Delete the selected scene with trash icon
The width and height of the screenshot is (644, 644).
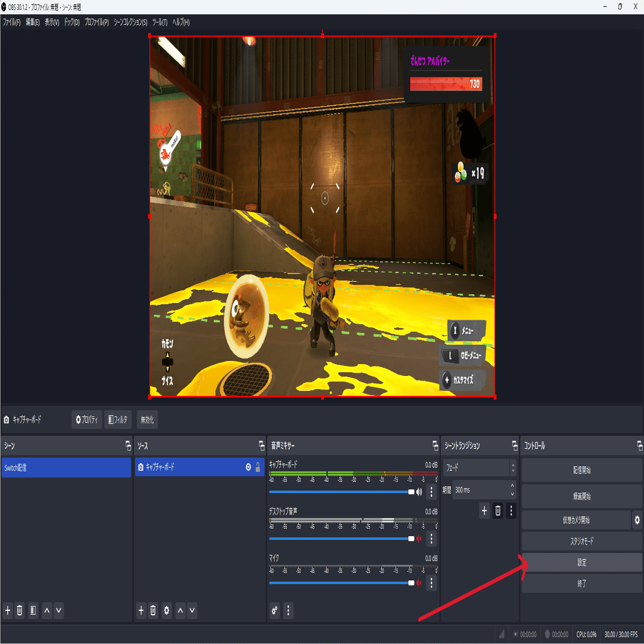tap(20, 610)
